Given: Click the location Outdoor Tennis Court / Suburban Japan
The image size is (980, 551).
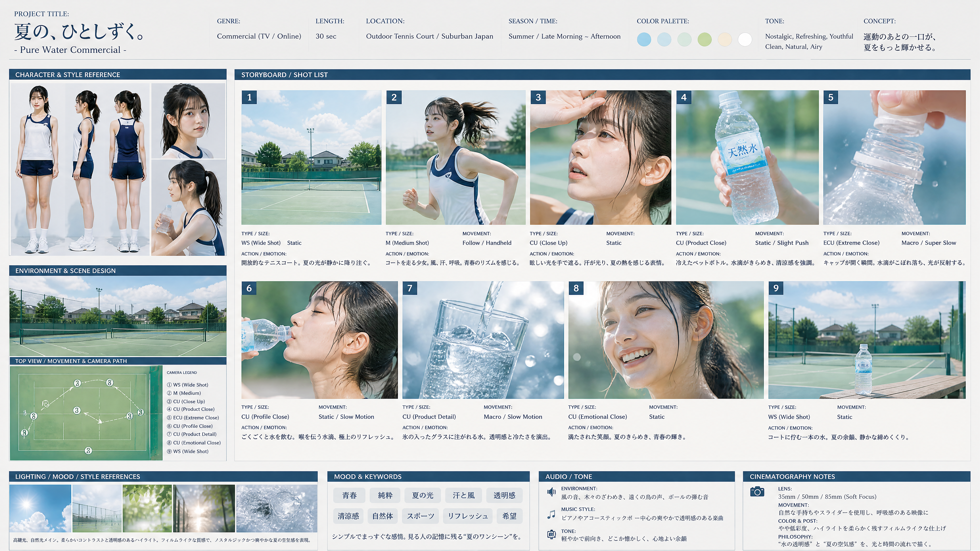Looking at the screenshot, I should click(430, 36).
